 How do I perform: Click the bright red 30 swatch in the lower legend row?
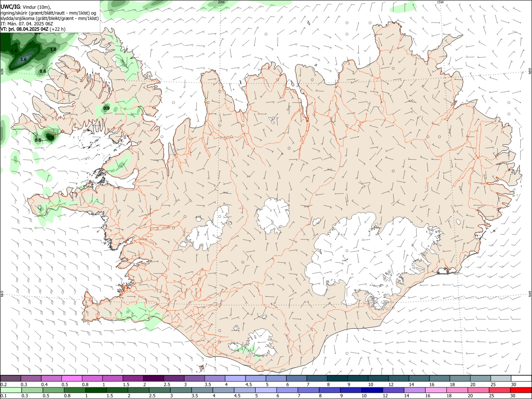(x=521, y=390)
